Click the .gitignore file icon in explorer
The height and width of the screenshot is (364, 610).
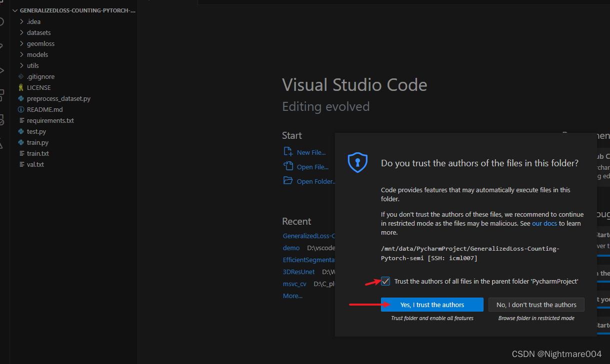[x=21, y=77]
